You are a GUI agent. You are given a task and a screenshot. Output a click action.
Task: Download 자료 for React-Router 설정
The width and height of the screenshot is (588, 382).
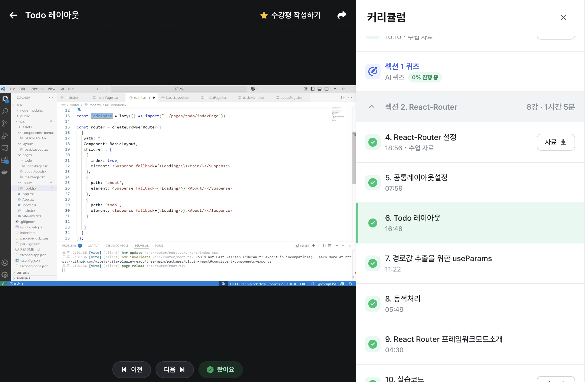point(555,142)
